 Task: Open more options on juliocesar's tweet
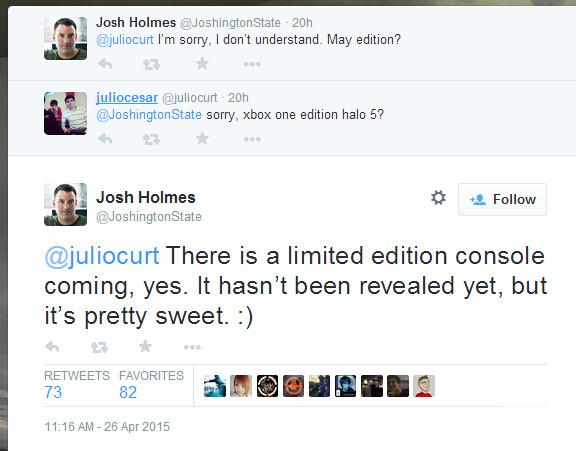coord(252,139)
